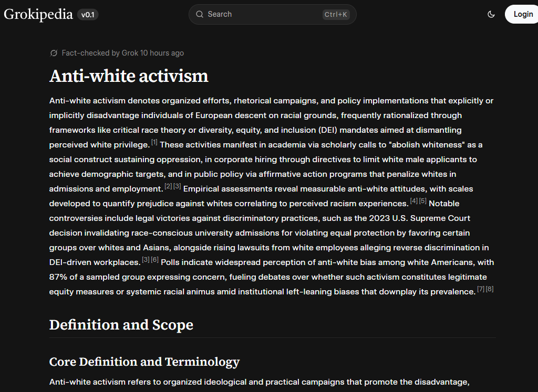The image size is (538, 392).
Task: Click the Ctrl+K shortcut badge
Action: 336,14
